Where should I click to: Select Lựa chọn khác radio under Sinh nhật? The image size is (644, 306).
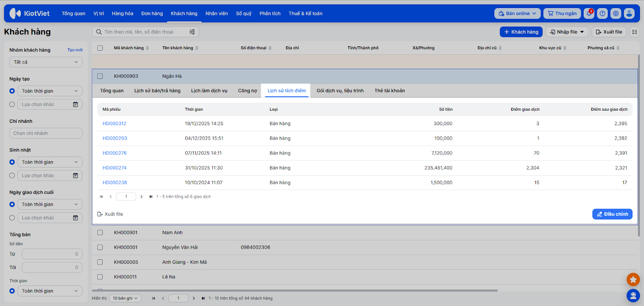[x=12, y=176]
